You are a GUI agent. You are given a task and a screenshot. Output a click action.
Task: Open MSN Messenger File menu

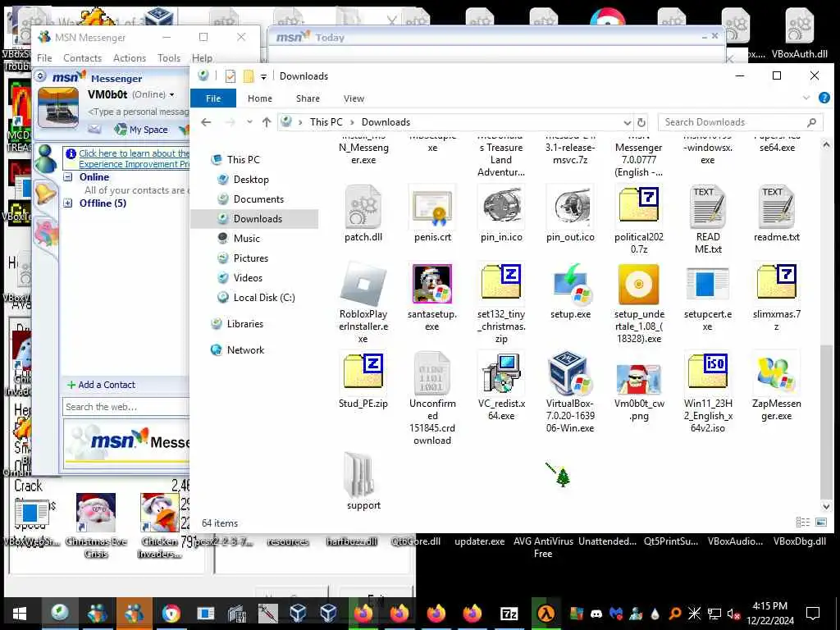[x=44, y=58]
